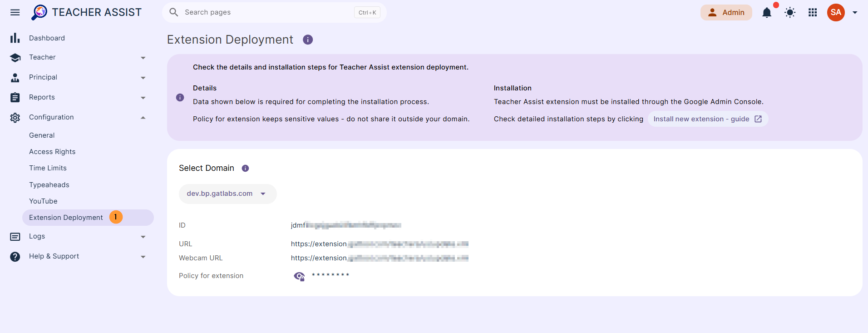
Task: Expand the Reports menu arrow
Action: click(x=143, y=98)
